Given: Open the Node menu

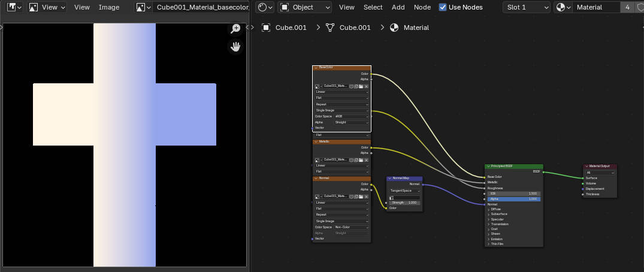Looking at the screenshot, I should [422, 7].
